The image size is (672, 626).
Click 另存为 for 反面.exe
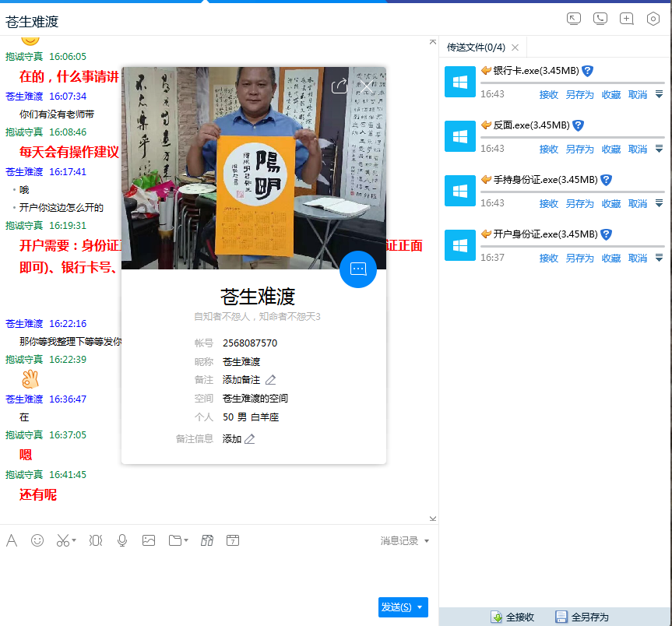coord(579,149)
